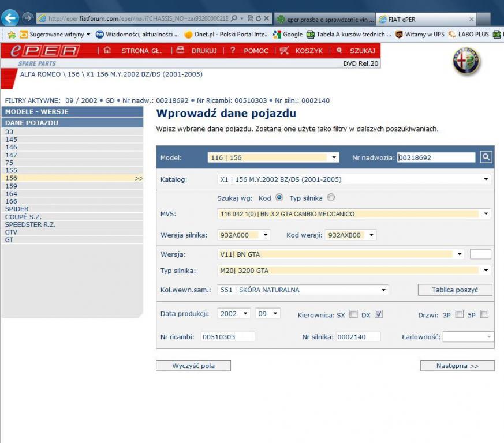Screen dimensions: 504x443
Task: Click the Alfa Romeo logo badge
Action: 466,61
